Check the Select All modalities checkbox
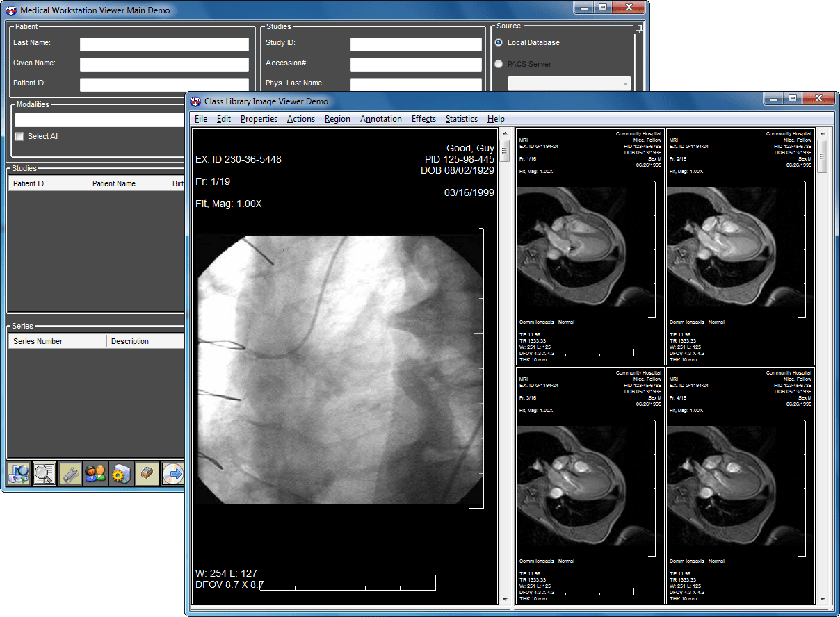 (x=19, y=137)
